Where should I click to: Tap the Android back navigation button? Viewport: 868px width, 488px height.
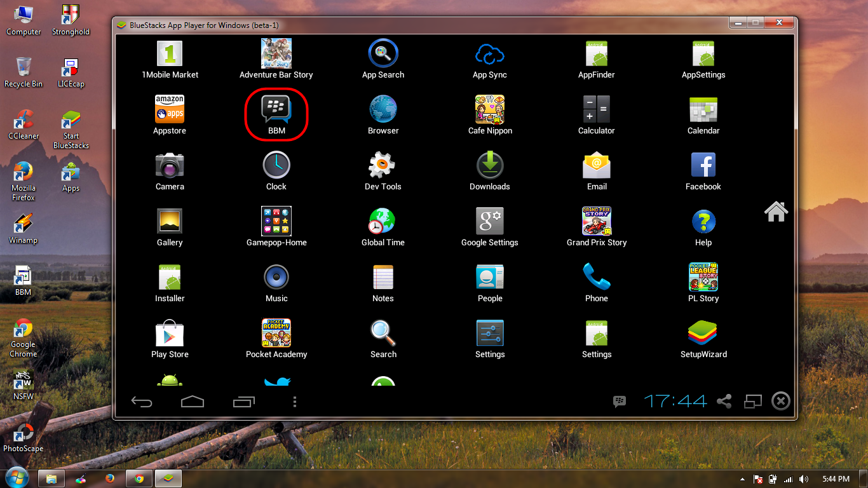142,402
